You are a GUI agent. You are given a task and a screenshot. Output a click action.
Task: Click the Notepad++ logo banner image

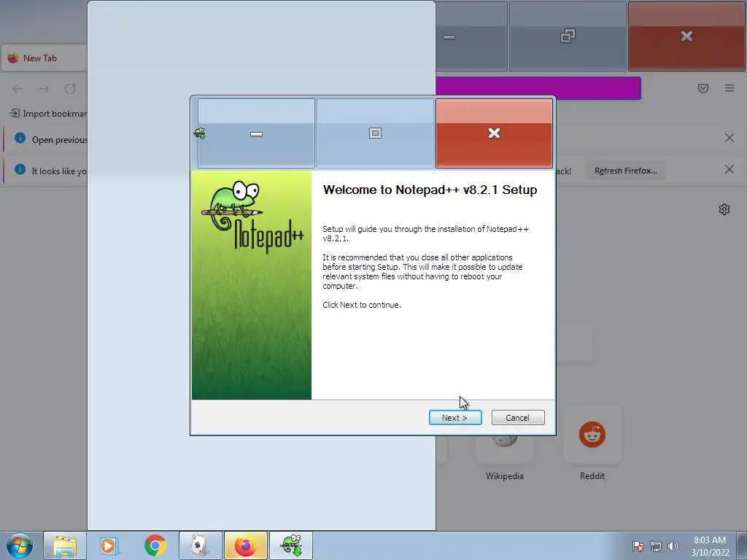tap(252, 285)
